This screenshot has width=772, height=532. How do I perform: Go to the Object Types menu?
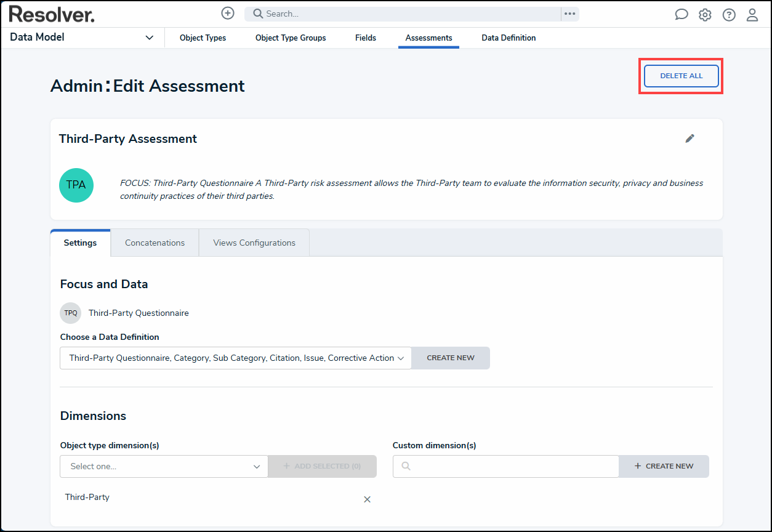click(203, 38)
